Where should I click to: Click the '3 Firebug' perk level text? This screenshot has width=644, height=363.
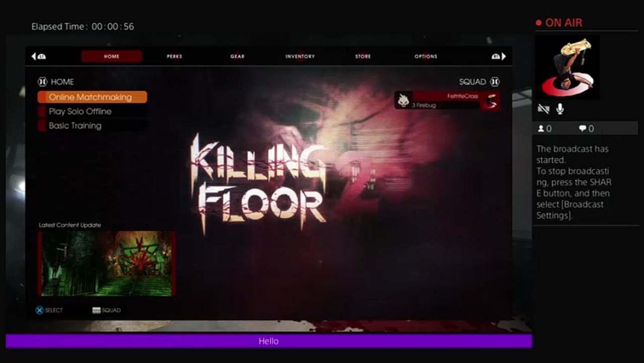(x=424, y=105)
